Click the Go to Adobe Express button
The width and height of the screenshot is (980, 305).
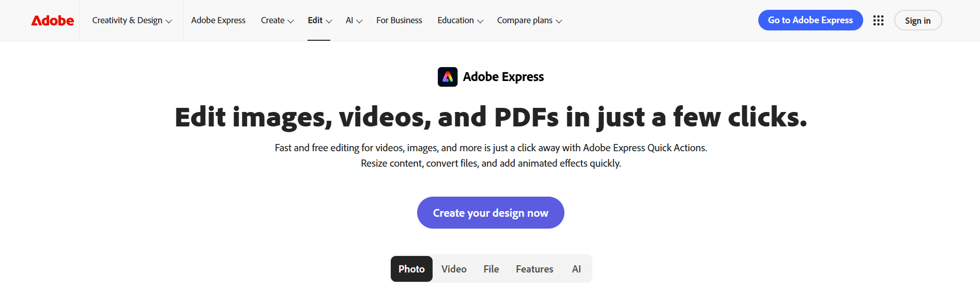[810, 20]
